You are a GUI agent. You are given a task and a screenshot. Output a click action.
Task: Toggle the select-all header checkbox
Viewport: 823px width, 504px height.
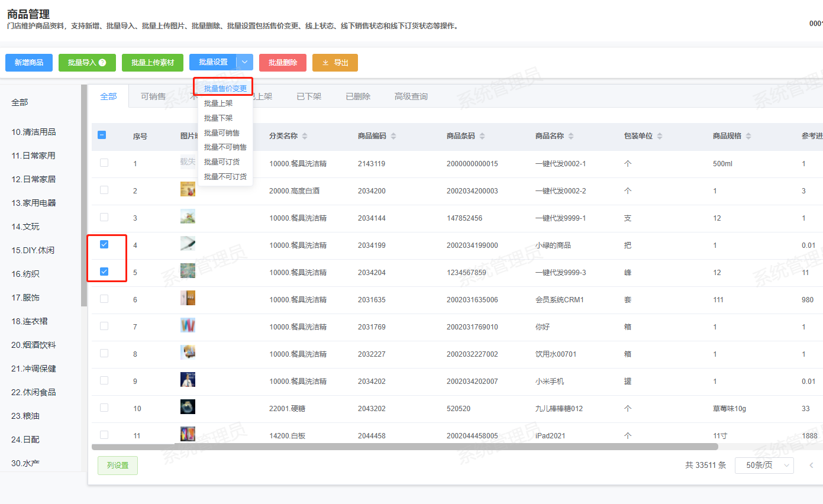click(x=102, y=135)
